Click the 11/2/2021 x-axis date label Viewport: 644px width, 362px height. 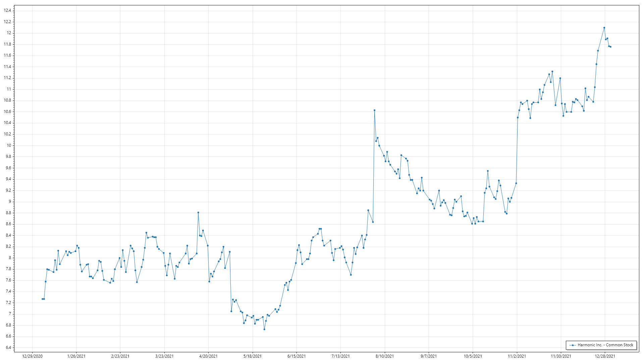pyautogui.click(x=517, y=356)
